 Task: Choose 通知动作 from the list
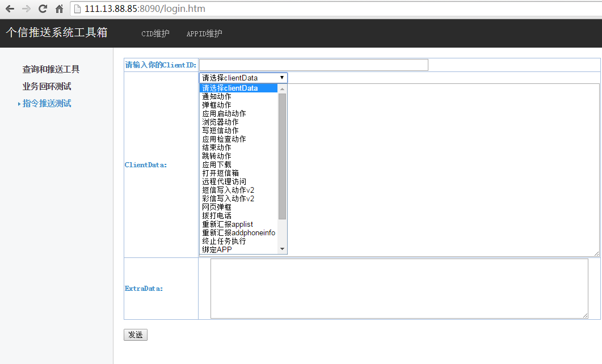click(x=238, y=96)
